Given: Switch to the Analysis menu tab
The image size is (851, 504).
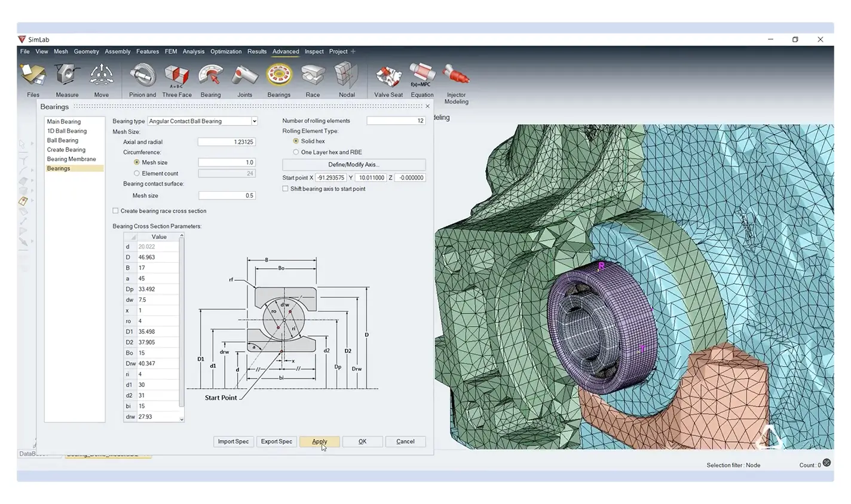Looking at the screenshot, I should [x=193, y=51].
